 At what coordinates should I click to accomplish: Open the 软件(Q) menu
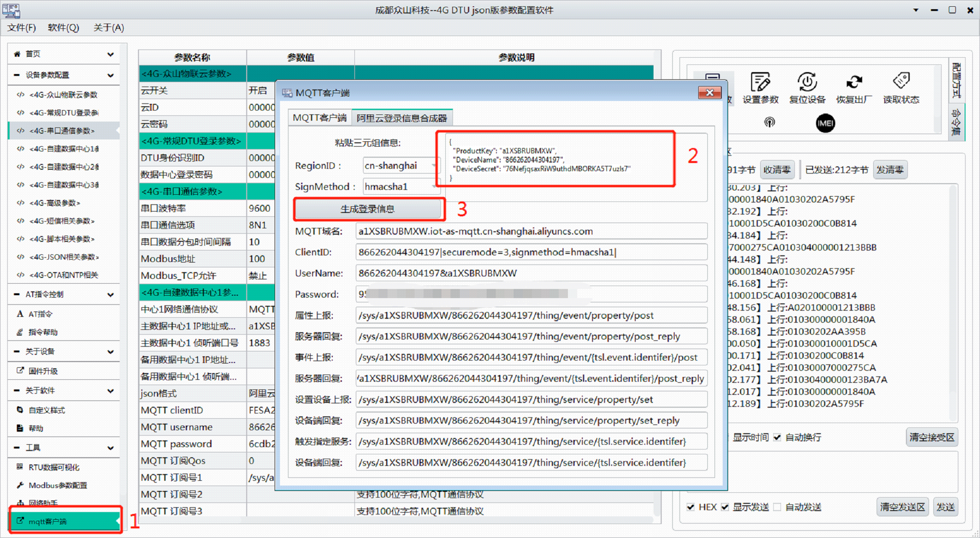click(x=63, y=27)
